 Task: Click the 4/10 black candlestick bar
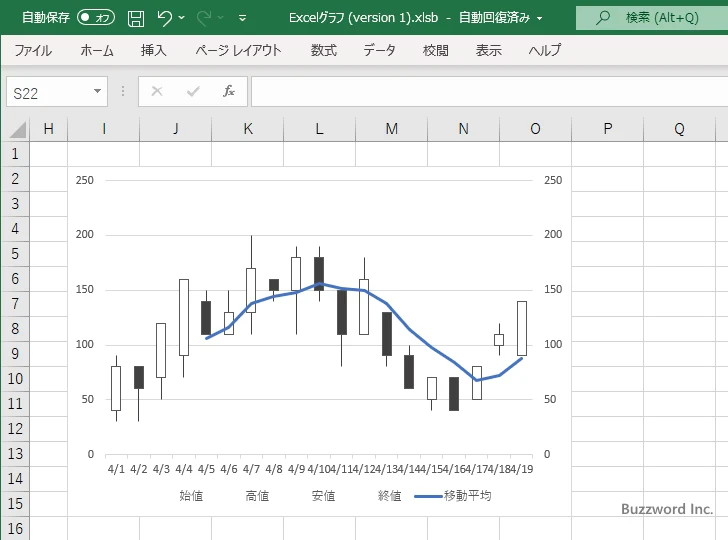[319, 273]
